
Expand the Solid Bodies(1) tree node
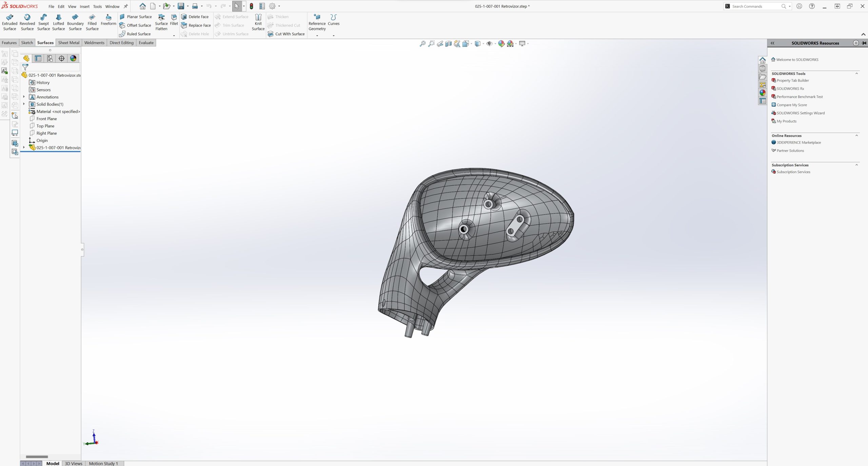(x=24, y=104)
